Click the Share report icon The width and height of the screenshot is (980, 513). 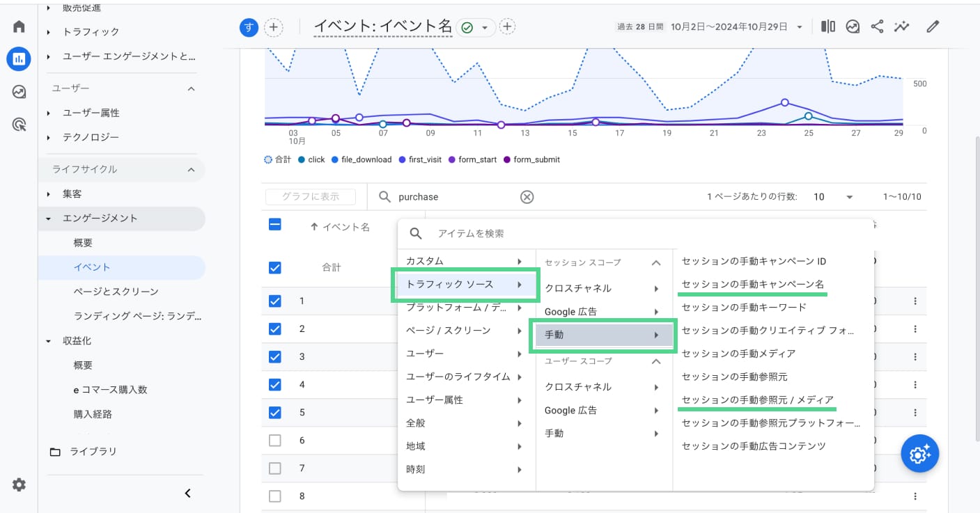[x=877, y=27]
